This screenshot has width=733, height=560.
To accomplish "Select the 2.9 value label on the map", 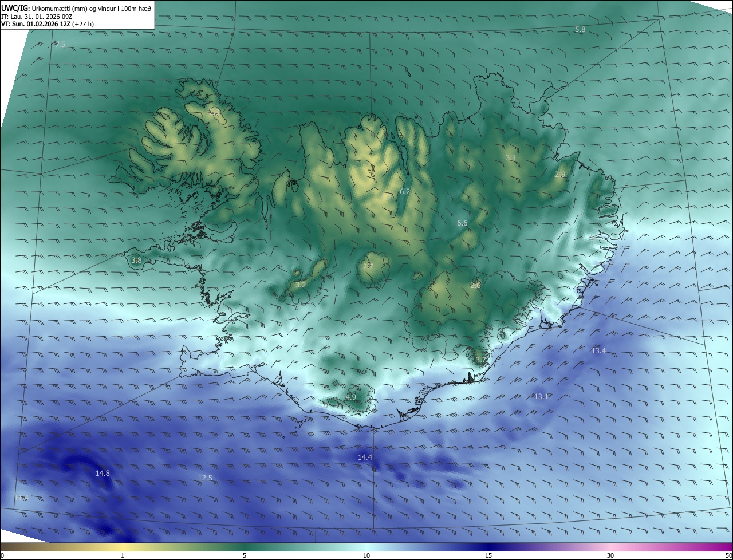I will pyautogui.click(x=560, y=174).
